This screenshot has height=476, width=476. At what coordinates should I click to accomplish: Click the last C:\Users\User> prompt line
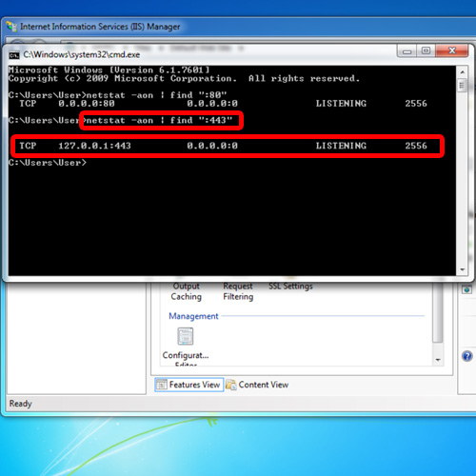(x=48, y=163)
